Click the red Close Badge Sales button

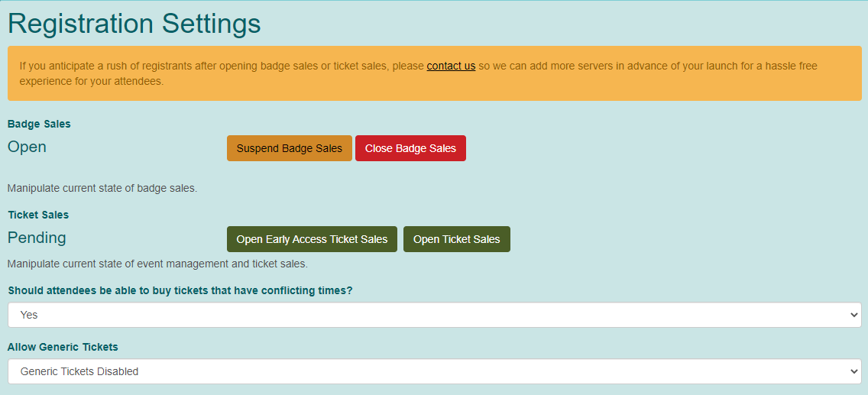(x=410, y=148)
